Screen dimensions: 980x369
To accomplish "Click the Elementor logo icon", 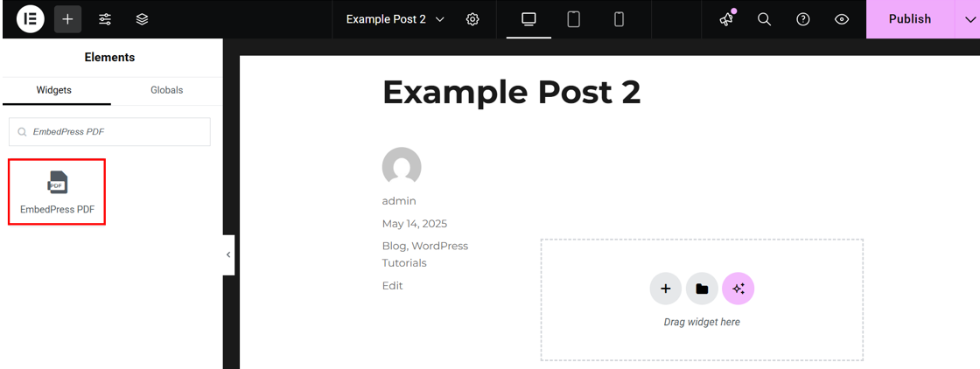I will pyautogui.click(x=30, y=19).
